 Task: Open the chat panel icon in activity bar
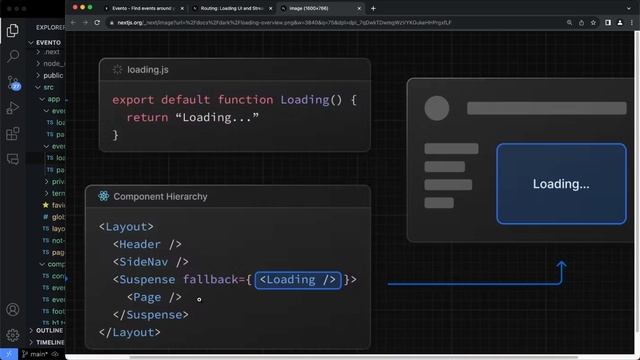[x=13, y=159]
